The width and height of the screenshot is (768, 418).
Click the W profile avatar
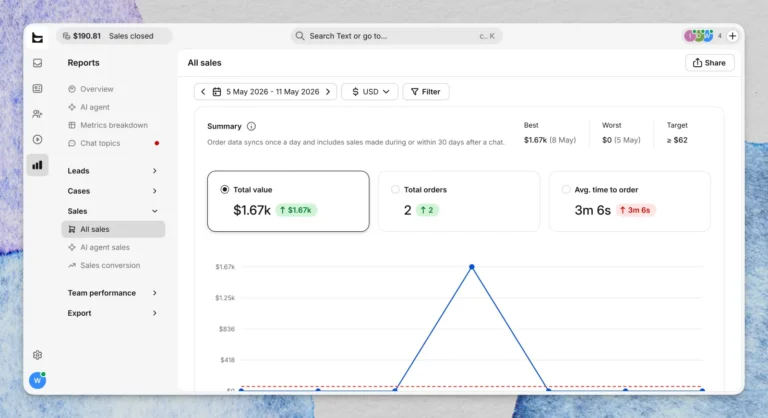(x=37, y=380)
